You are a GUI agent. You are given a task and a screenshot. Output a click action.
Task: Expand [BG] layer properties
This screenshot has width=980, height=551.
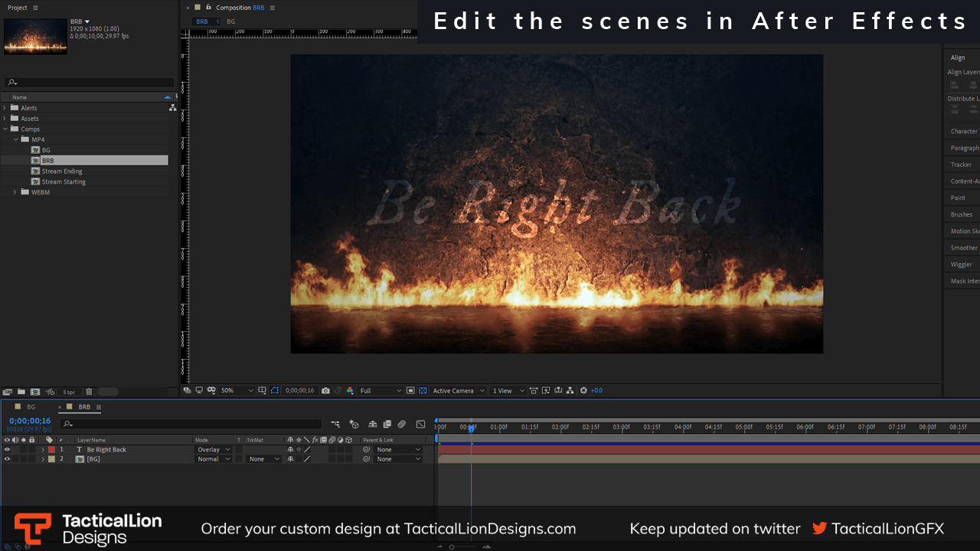(x=43, y=459)
